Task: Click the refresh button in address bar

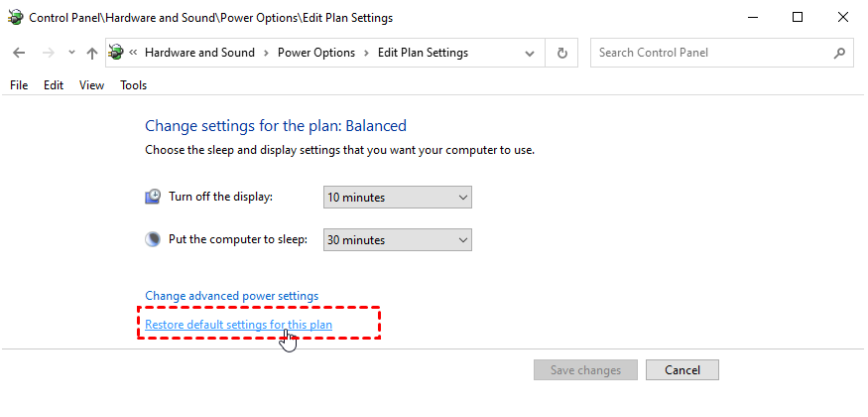Action: click(562, 53)
